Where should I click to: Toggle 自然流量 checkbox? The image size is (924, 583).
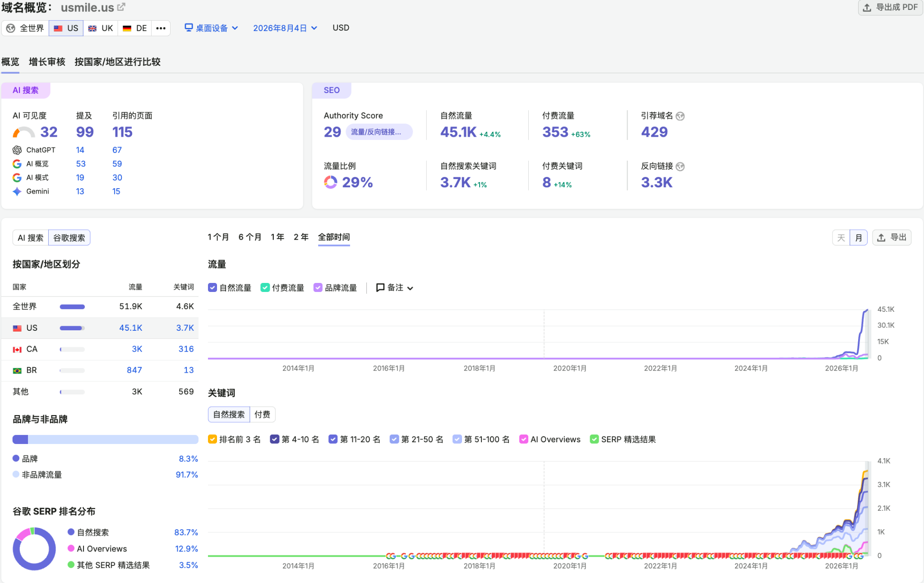tap(213, 287)
